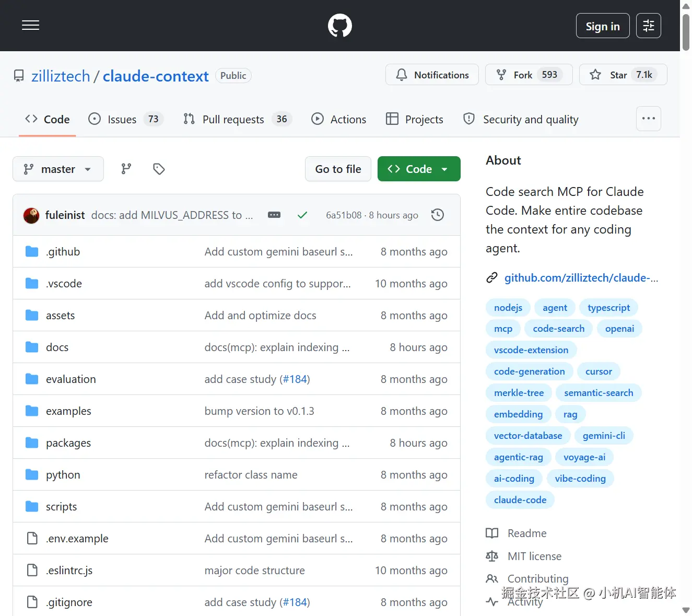Go to GitHub homepage via Octocat logo
Viewport: 692px width, 616px height.
pos(340,25)
